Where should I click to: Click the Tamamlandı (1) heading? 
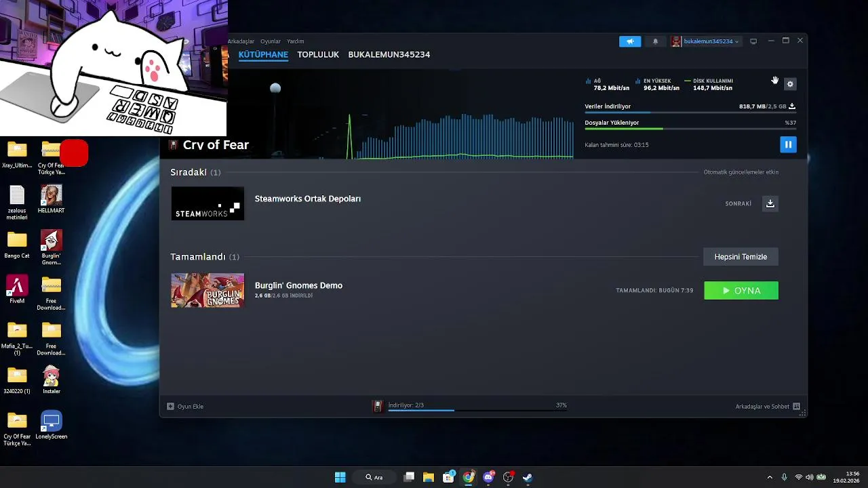(x=205, y=257)
